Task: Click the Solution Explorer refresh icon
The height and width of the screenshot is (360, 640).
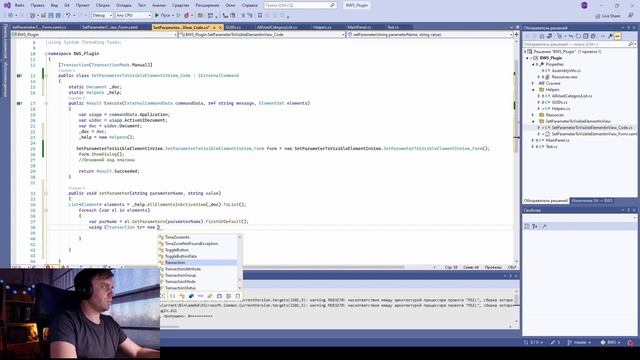Action: click(x=578, y=36)
